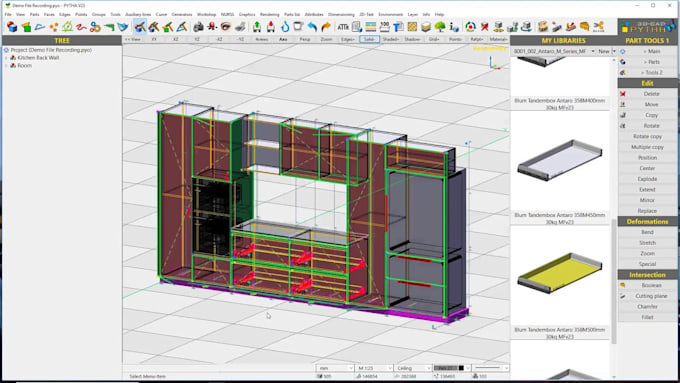Click the ATTR attributes icon
This screenshot has width=680, height=383.
click(343, 27)
